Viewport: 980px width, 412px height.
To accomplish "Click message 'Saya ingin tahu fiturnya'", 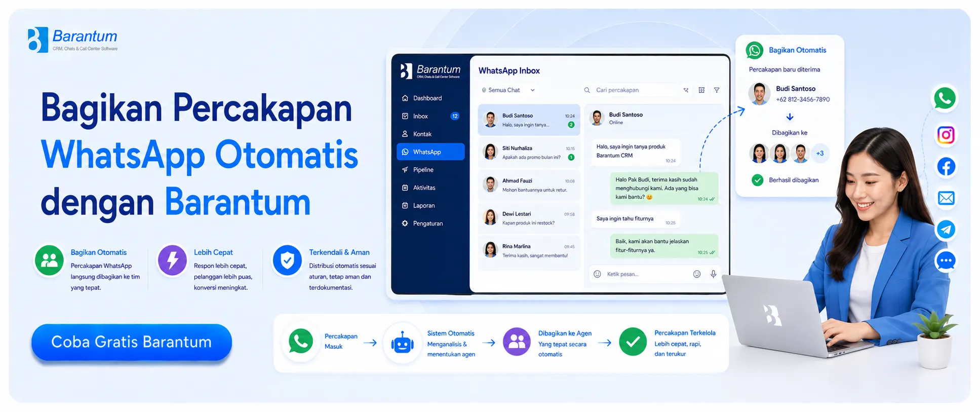I will (636, 219).
